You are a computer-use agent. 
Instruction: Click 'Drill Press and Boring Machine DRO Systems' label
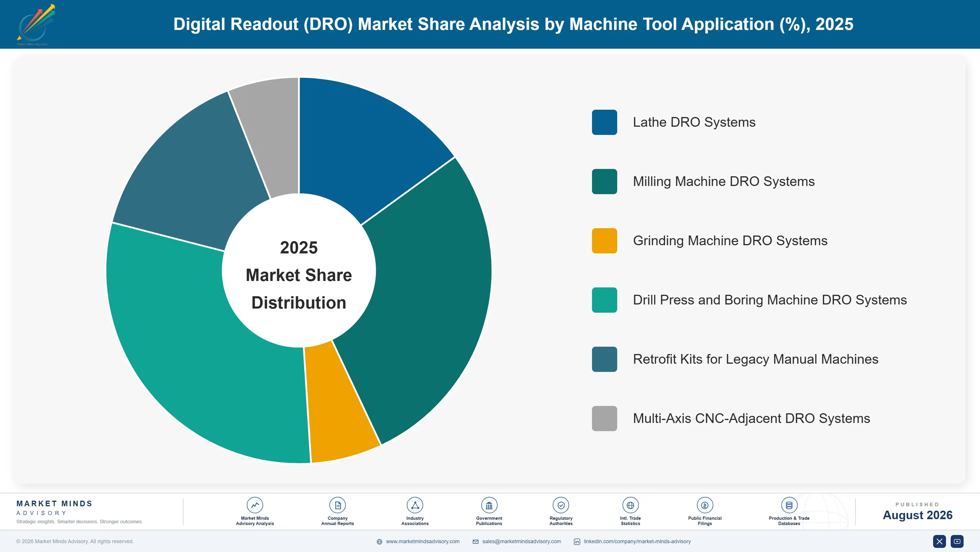point(770,300)
